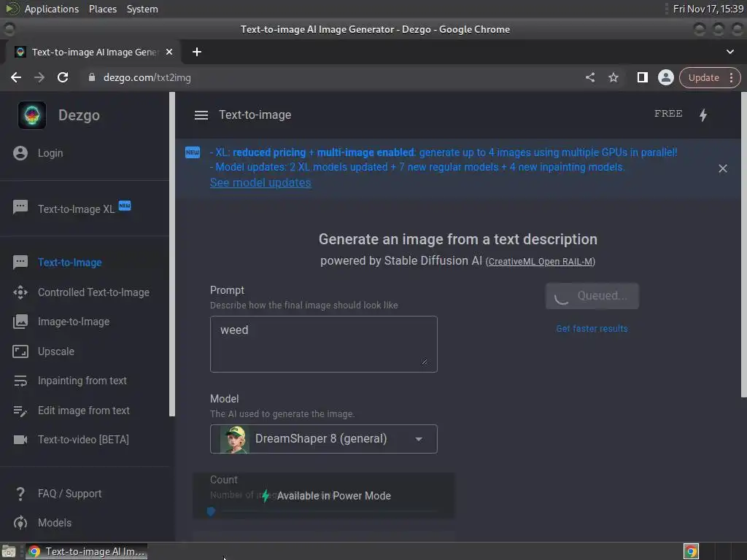
Task: Open Upscale from the sidebar
Action: click(55, 351)
